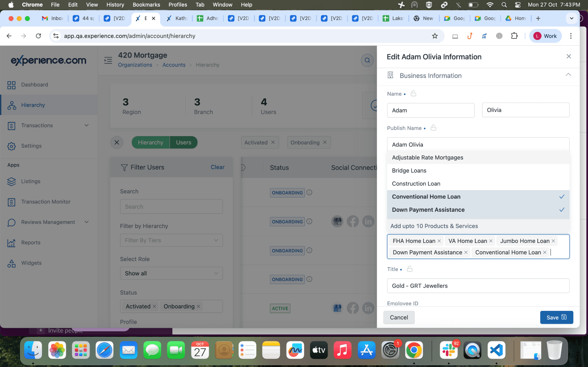
Task: Choose Bridge Loans from dropdown list
Action: 478,171
